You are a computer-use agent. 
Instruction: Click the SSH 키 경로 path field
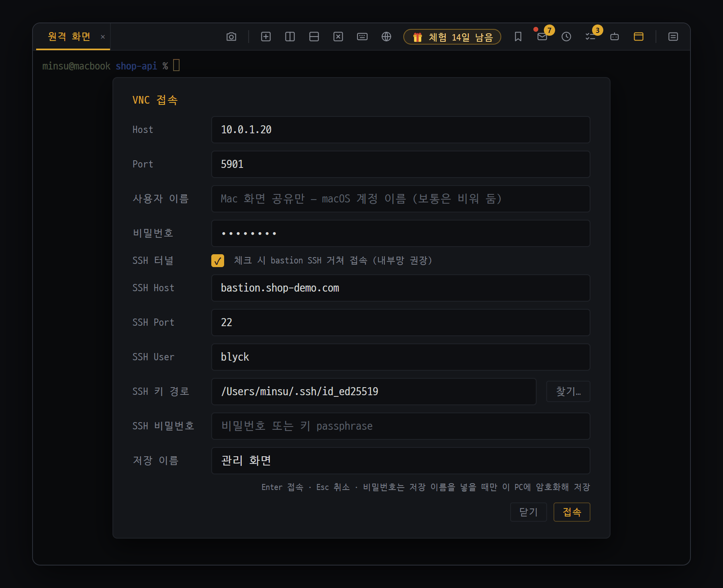tap(374, 392)
